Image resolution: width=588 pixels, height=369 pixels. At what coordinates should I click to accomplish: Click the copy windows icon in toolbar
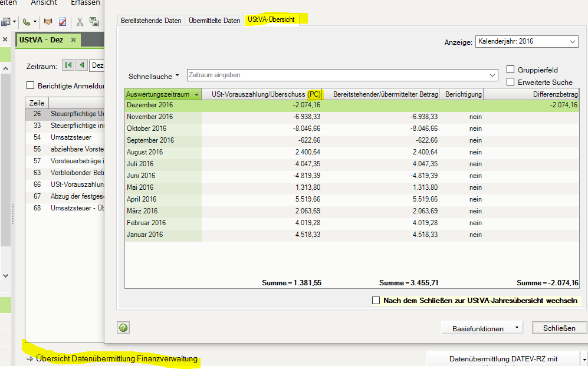pyautogui.click(x=94, y=22)
